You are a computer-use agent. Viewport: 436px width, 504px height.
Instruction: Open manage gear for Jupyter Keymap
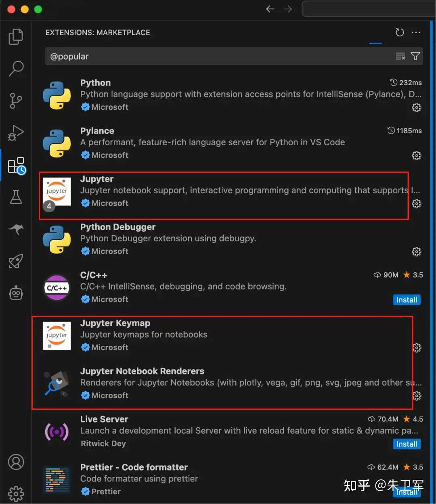(x=417, y=347)
